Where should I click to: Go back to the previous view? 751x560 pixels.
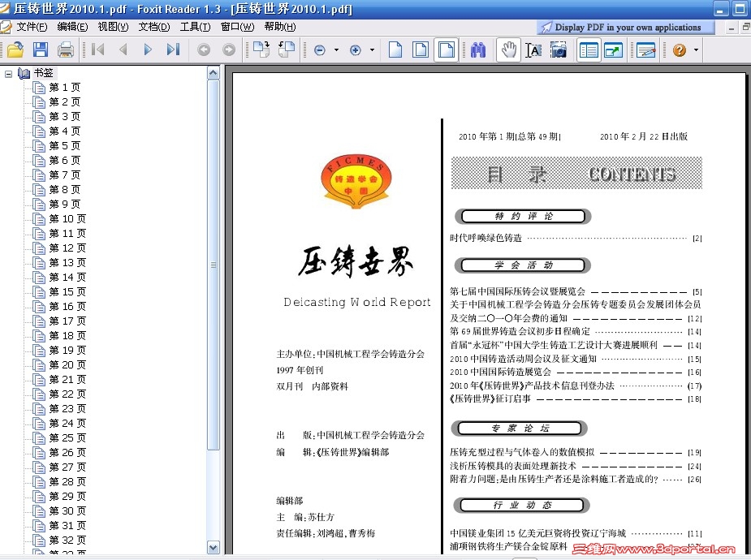204,50
